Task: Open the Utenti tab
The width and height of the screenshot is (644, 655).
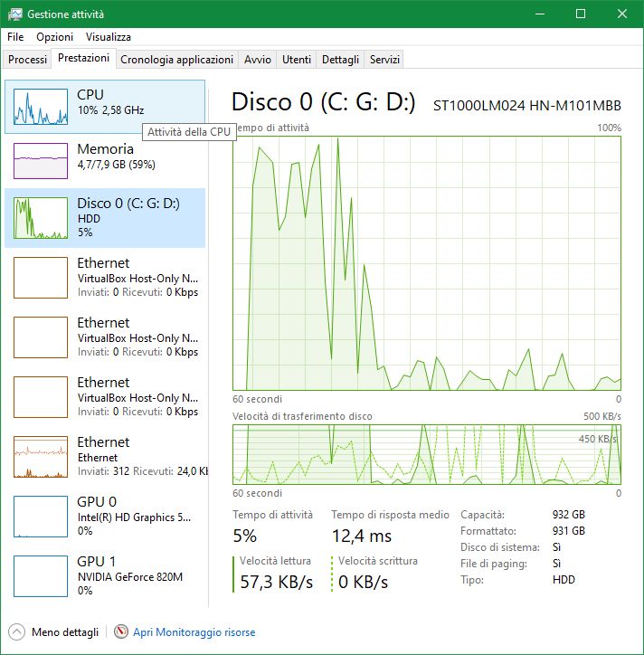Action: tap(297, 60)
